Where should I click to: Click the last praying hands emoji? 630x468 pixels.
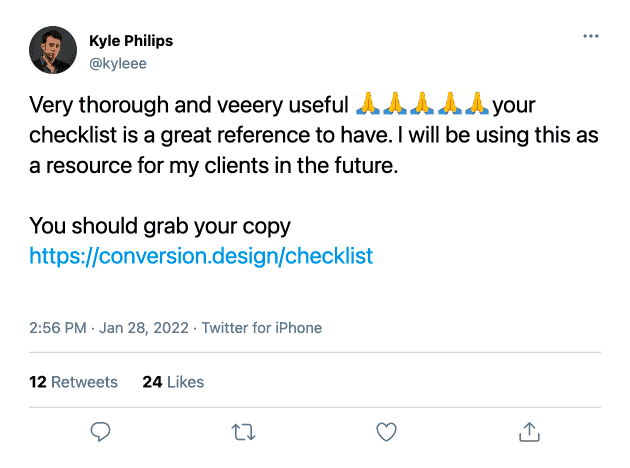click(478, 104)
